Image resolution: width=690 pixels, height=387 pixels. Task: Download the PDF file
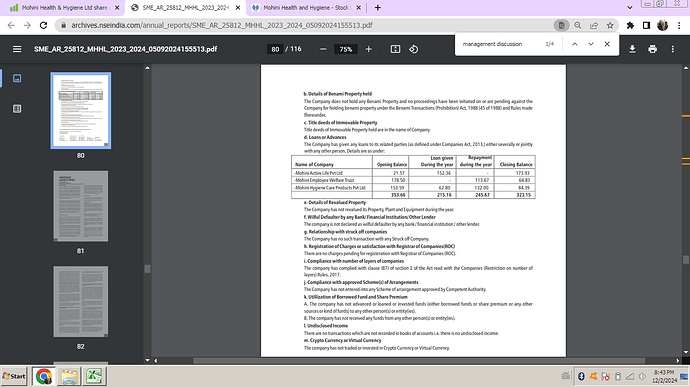coord(632,49)
